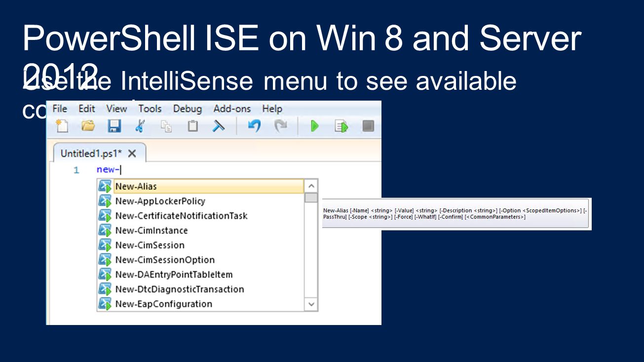Click the cmdlet icon beside New-DtcDiagnosticTransaction
Viewport: 644px width, 362px height.
[x=105, y=289]
